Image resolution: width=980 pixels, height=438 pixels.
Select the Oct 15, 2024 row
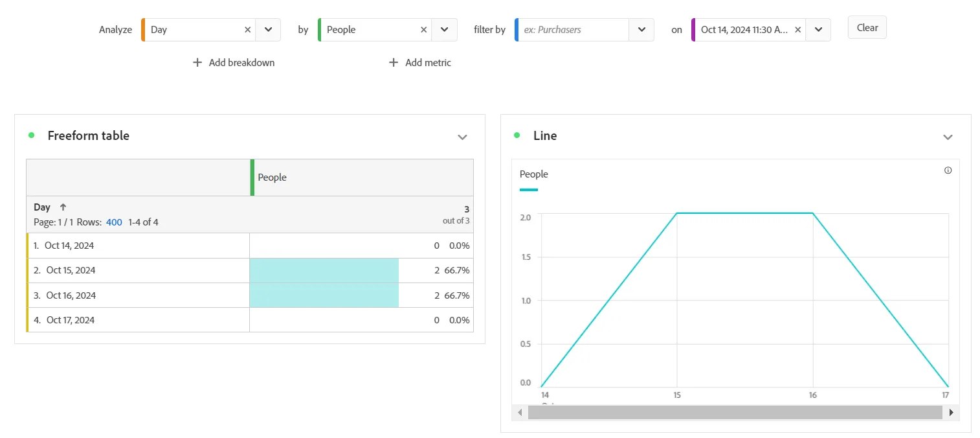250,270
